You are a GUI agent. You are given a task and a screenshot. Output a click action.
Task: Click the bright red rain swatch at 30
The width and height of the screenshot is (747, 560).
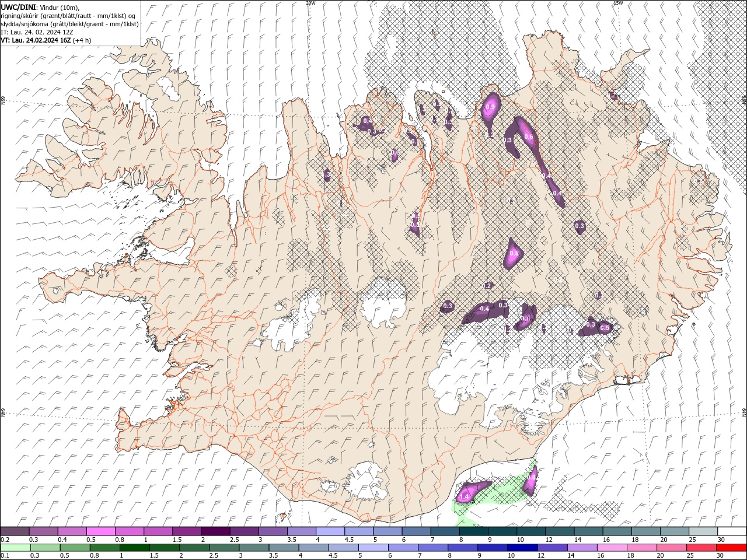(731, 548)
